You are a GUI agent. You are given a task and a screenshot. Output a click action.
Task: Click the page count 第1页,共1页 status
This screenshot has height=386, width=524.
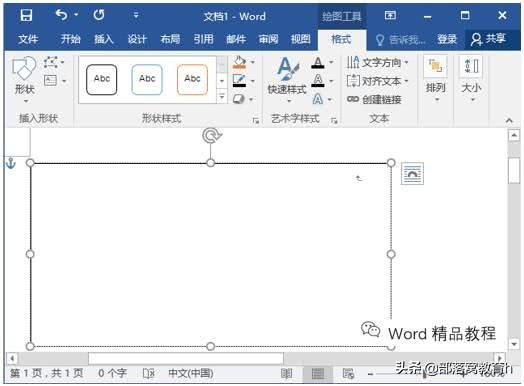pyautogui.click(x=46, y=373)
